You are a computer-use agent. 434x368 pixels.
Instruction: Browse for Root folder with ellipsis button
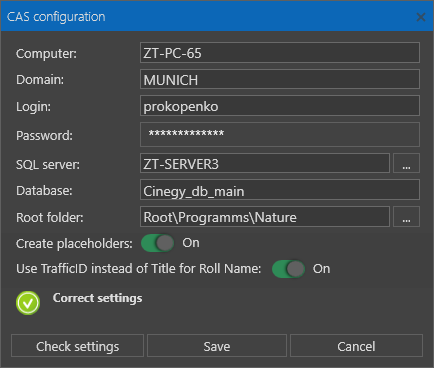click(x=406, y=217)
